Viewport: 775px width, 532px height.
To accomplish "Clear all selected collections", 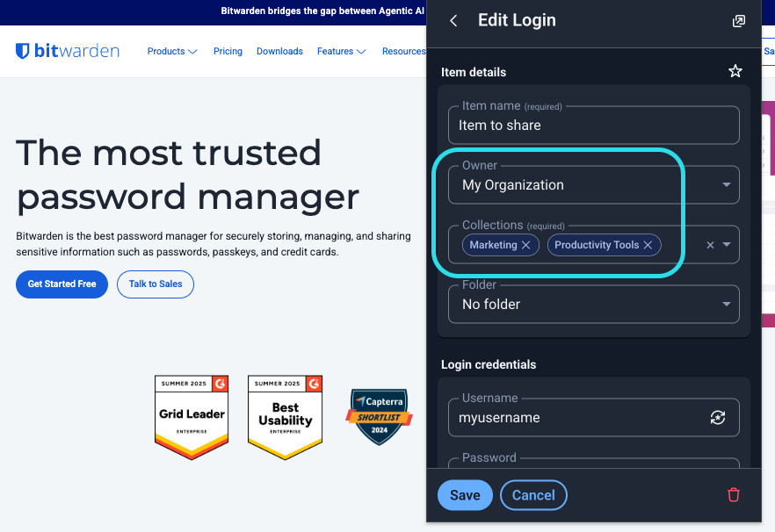I will point(710,245).
